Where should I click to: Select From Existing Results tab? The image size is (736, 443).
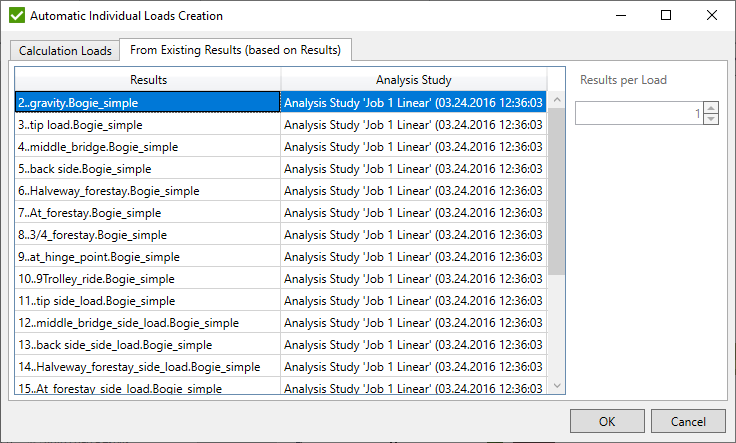pos(236,50)
